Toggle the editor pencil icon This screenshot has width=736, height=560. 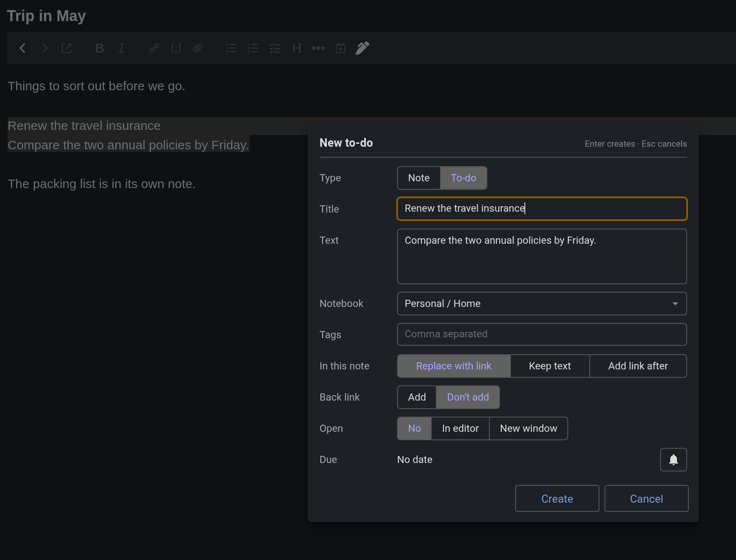(363, 48)
